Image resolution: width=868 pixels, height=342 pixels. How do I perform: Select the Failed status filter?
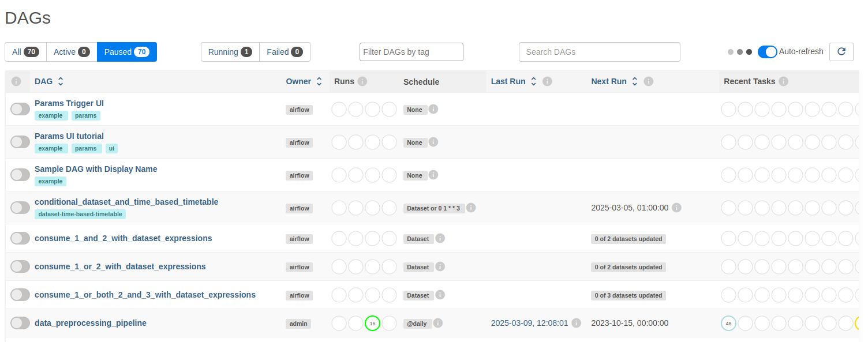[285, 52]
